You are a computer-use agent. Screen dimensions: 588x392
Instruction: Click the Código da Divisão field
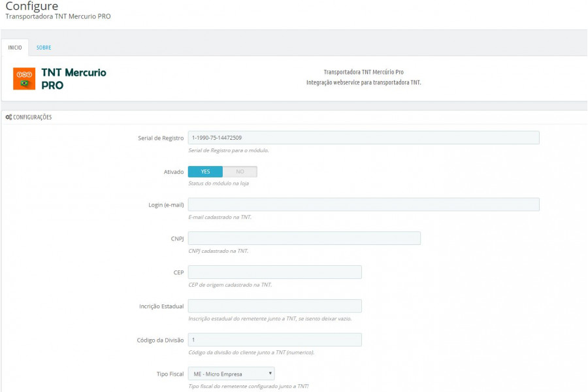275,340
